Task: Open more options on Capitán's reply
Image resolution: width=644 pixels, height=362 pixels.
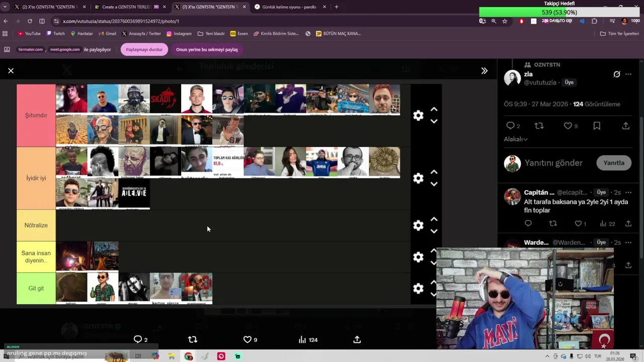Action: [628, 193]
